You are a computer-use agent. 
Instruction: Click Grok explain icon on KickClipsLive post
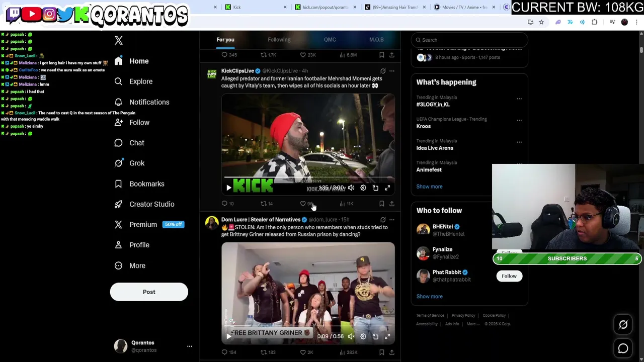tap(383, 71)
